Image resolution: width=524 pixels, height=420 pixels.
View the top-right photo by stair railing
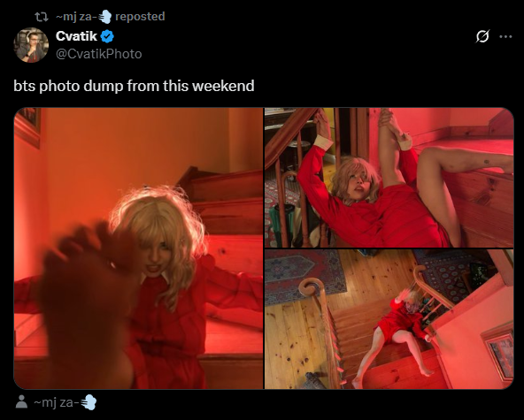coord(389,177)
